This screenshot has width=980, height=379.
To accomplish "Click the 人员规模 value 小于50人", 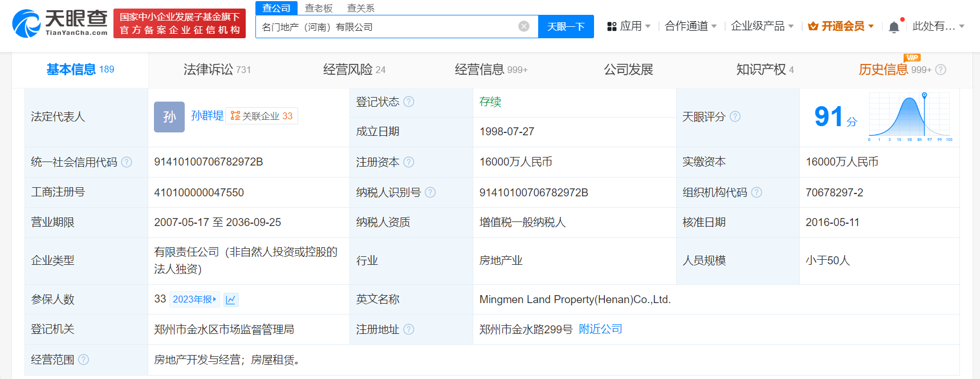I will pyautogui.click(x=828, y=261).
